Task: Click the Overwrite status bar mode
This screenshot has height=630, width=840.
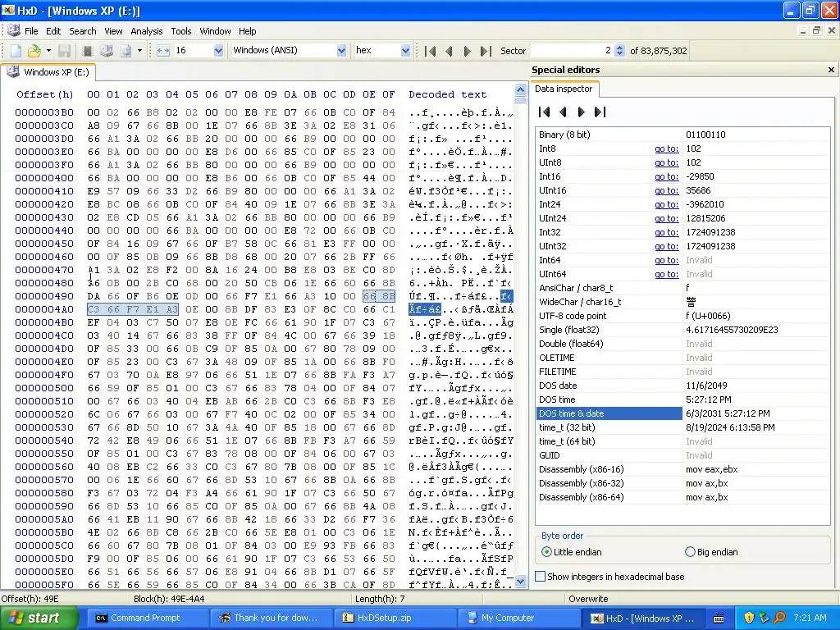Action: tap(588, 599)
